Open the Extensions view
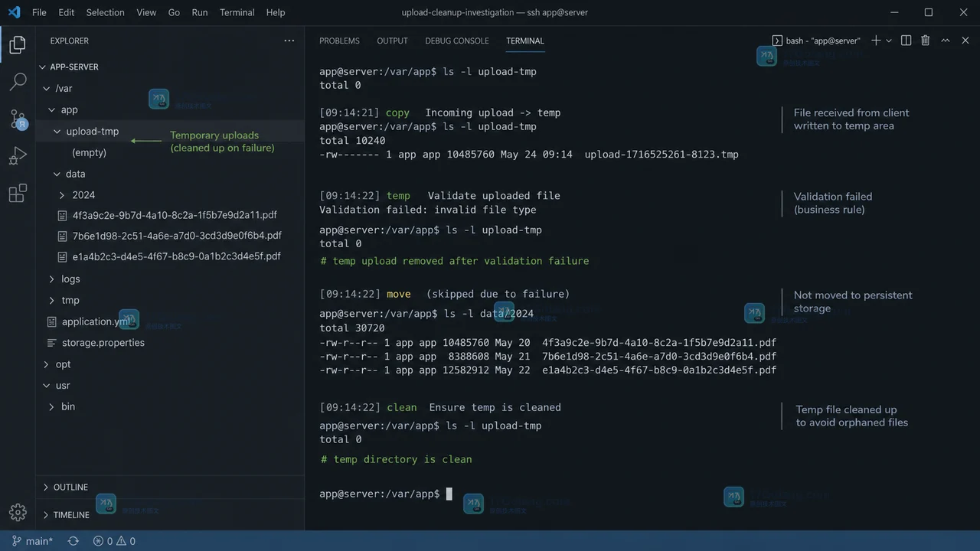 click(18, 194)
